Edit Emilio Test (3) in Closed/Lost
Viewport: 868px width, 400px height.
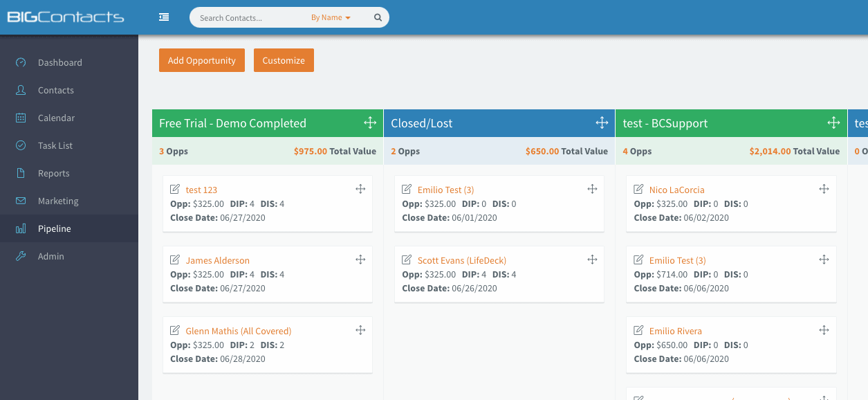(x=407, y=189)
